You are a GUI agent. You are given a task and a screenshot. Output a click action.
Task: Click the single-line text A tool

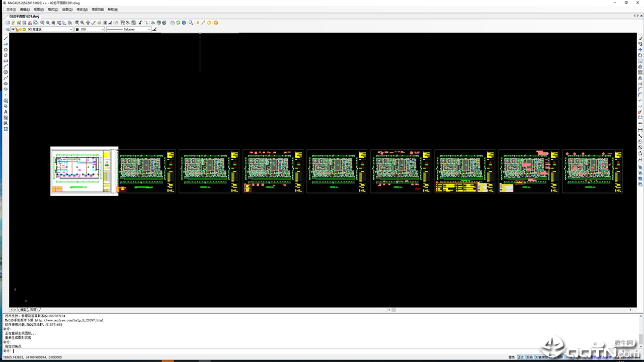pos(6,112)
